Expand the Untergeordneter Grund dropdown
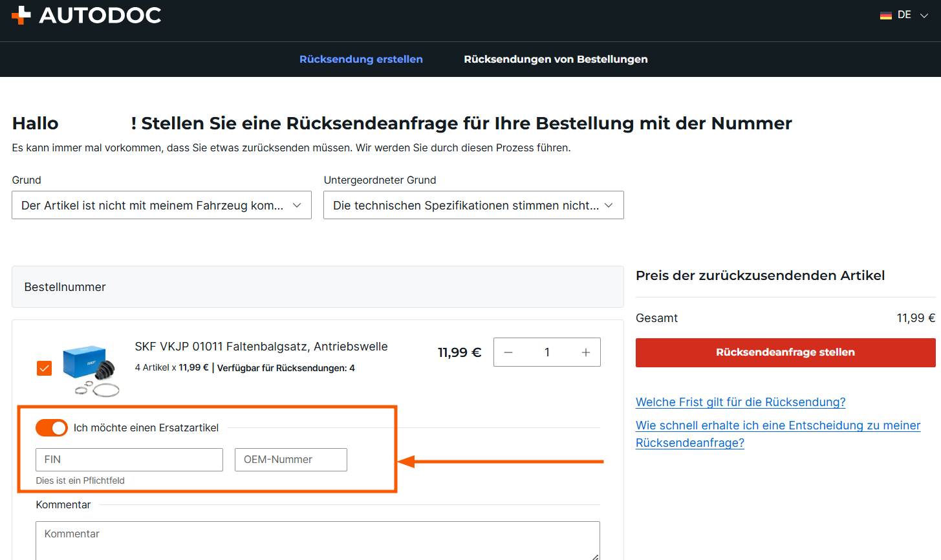This screenshot has width=941, height=560. [473, 205]
